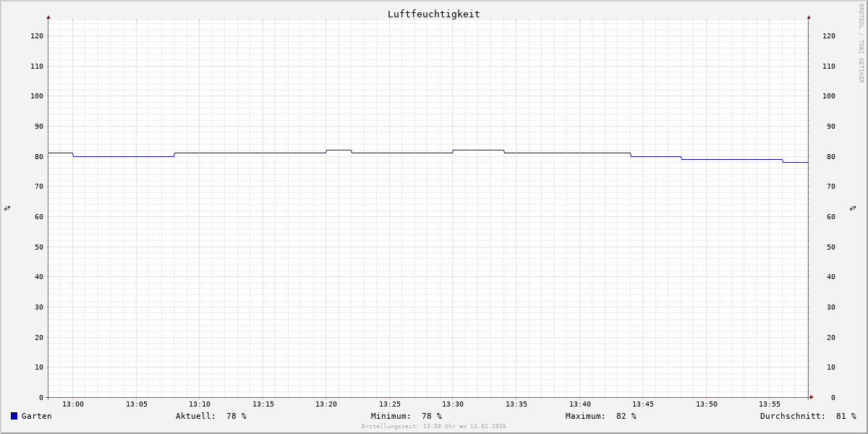Viewport: 868px width, 434px height.
Task: Click the 70 label on the left axis
Action: coord(39,186)
